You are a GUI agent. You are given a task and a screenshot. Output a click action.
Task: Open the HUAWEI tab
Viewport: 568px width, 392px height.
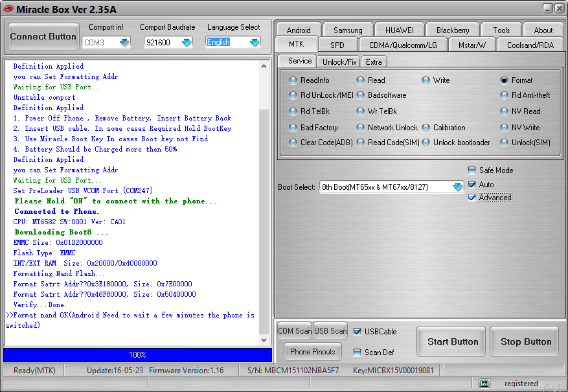399,30
